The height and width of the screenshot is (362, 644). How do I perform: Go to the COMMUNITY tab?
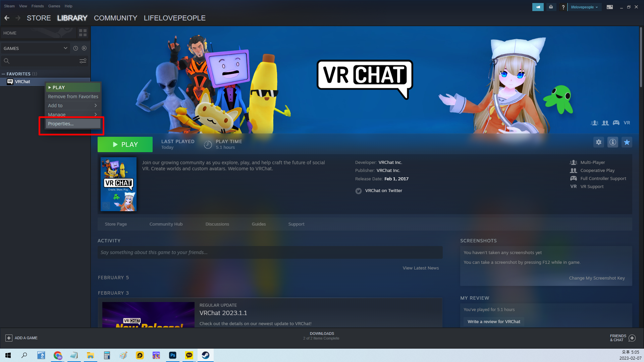tap(116, 18)
